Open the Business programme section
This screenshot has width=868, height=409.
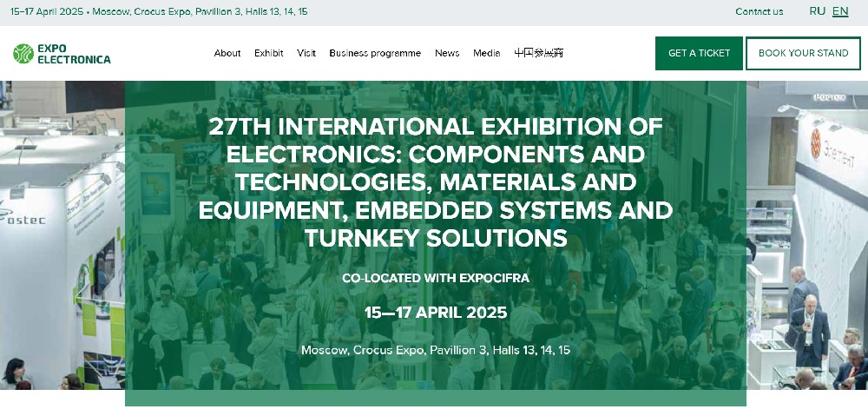(x=375, y=53)
